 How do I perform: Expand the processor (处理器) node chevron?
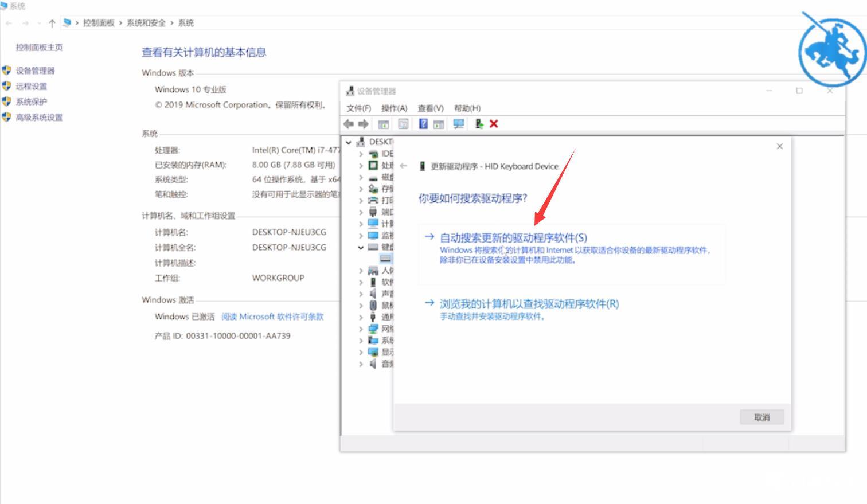pyautogui.click(x=361, y=165)
